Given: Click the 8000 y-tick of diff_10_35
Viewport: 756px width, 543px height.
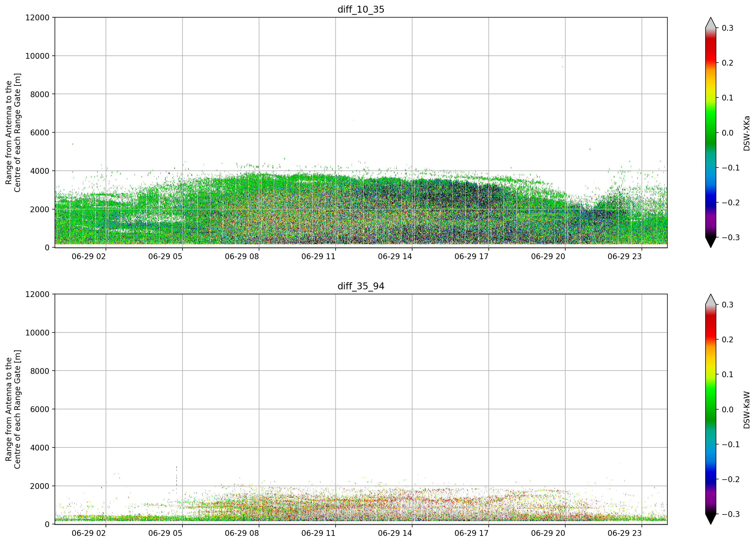Looking at the screenshot, I should [40, 94].
